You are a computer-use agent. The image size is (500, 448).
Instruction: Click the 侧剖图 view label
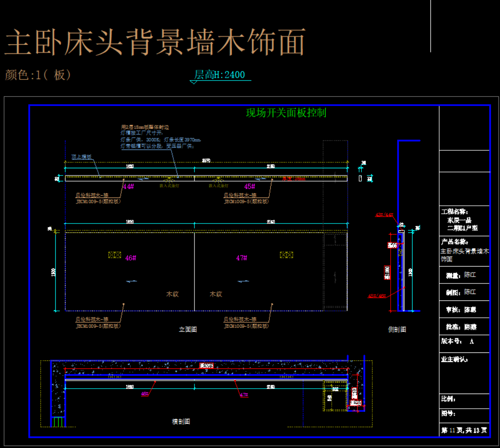(x=397, y=329)
